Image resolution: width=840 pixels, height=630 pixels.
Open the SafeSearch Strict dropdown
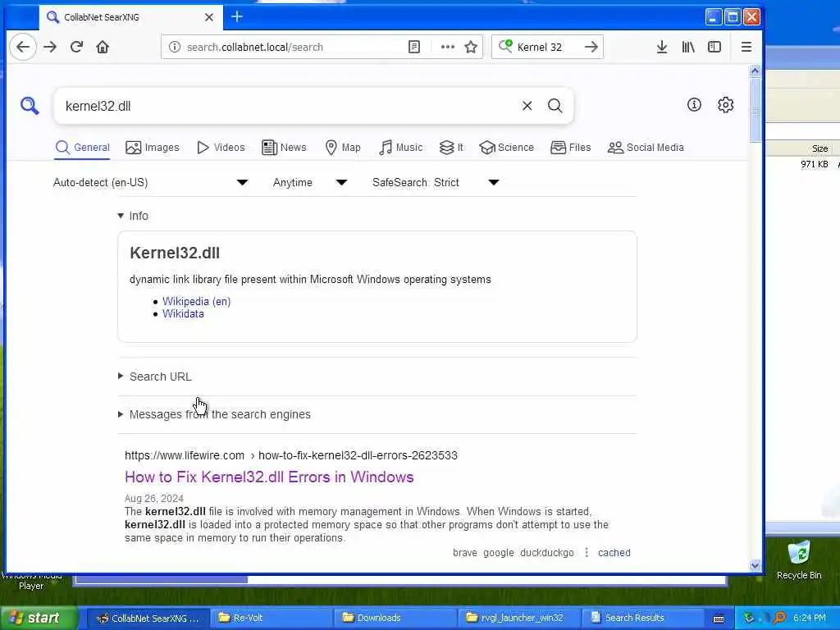[436, 183]
